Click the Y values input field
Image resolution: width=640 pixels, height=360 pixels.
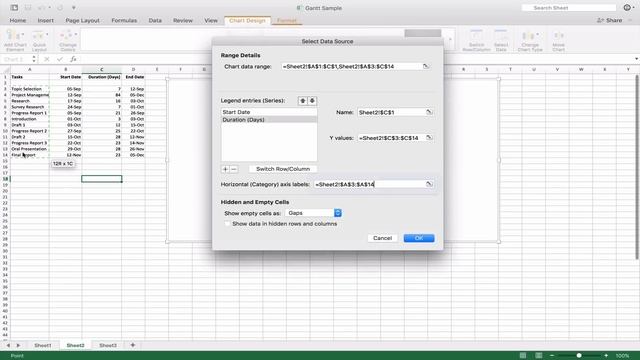[391, 138]
